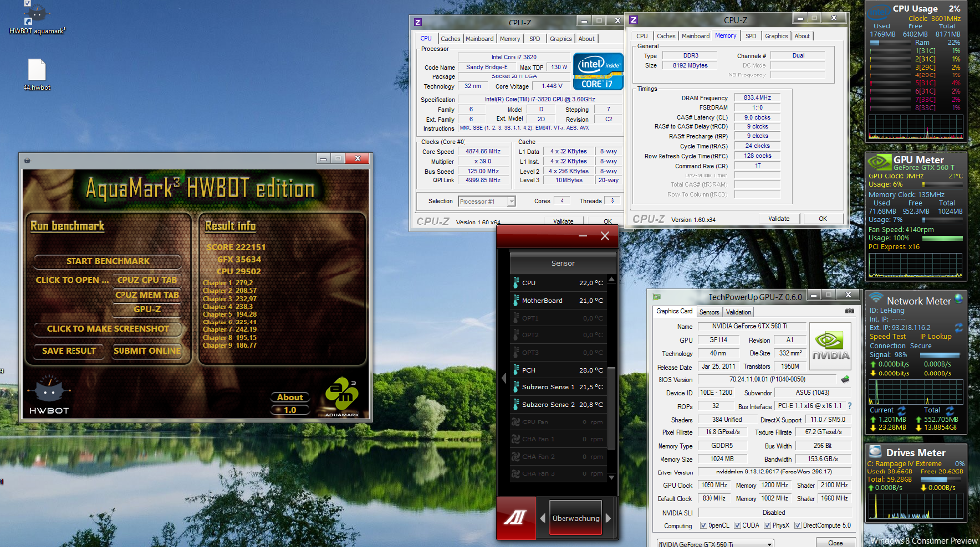
Task: Click CPUZ MEM TAB button
Action: (x=147, y=295)
